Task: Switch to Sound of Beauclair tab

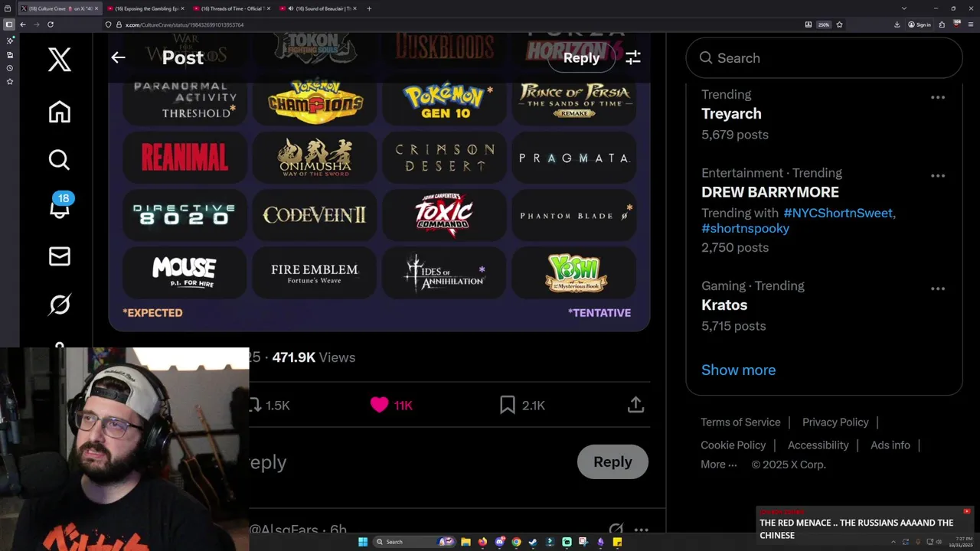Action: point(316,8)
